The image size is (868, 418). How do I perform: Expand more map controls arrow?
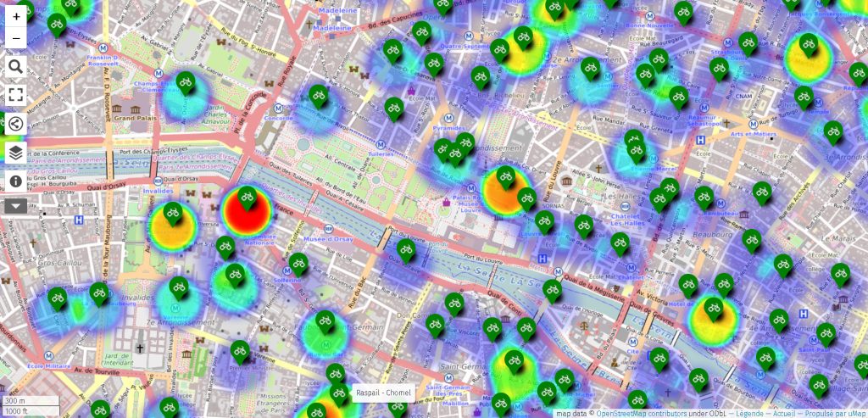(16, 205)
